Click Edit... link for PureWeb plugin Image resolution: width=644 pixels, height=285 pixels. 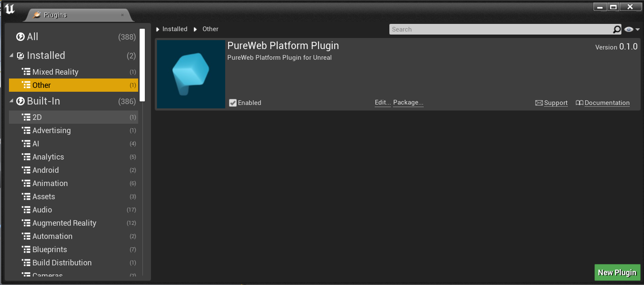(x=383, y=102)
